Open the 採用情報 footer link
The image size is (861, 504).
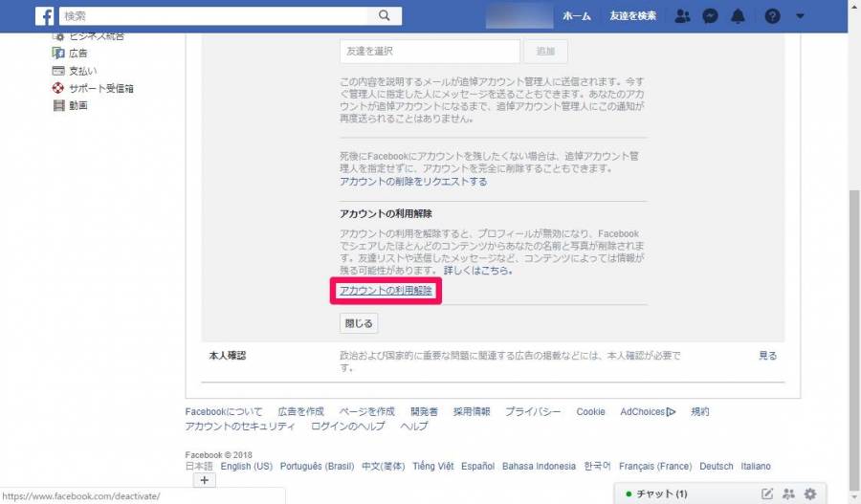coord(471,412)
